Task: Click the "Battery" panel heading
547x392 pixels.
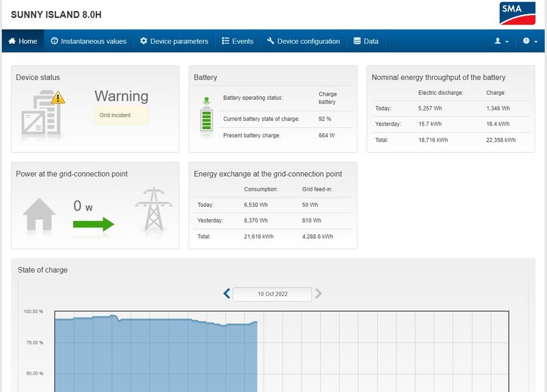Action: click(205, 77)
